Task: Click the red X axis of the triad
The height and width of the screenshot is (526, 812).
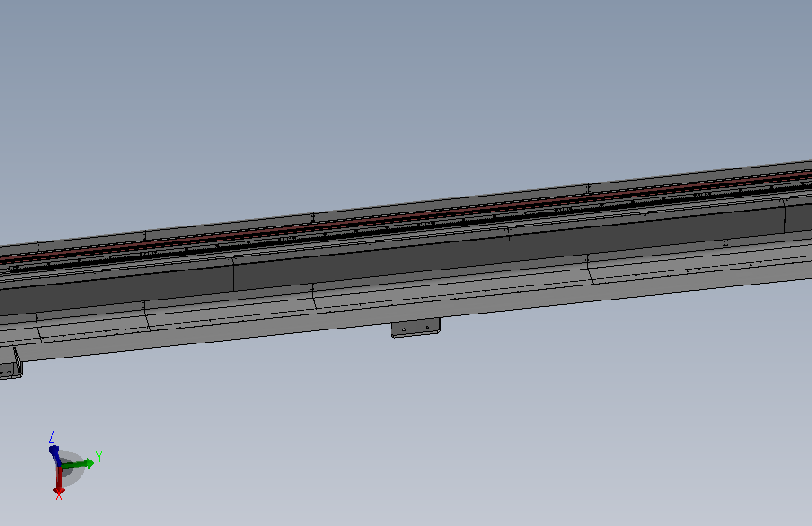Action: [x=59, y=480]
